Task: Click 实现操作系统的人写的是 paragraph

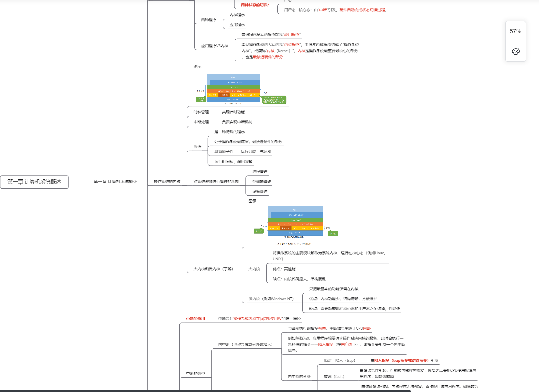Action: tap(300, 51)
